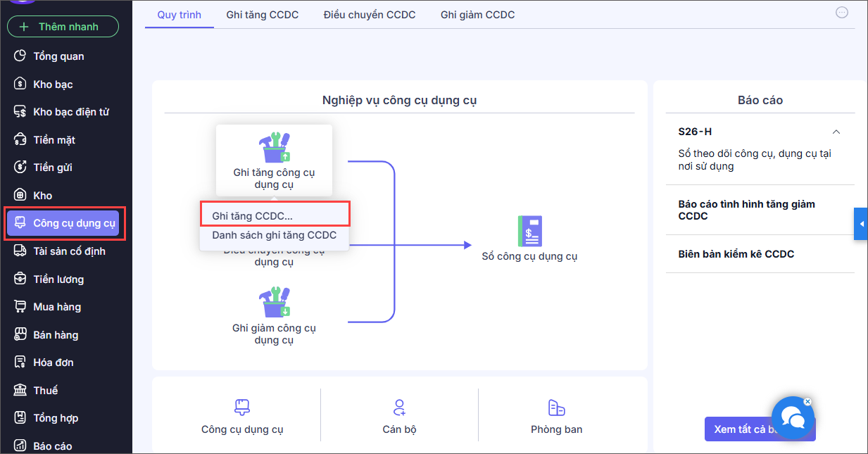
Task: Expand the blue side panel arrow
Action: pos(861,224)
